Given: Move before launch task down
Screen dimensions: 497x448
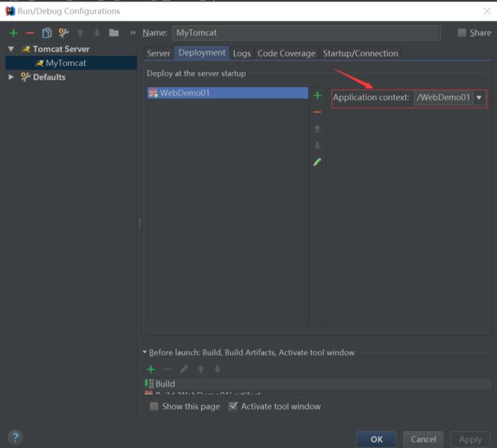Looking at the screenshot, I should (217, 369).
